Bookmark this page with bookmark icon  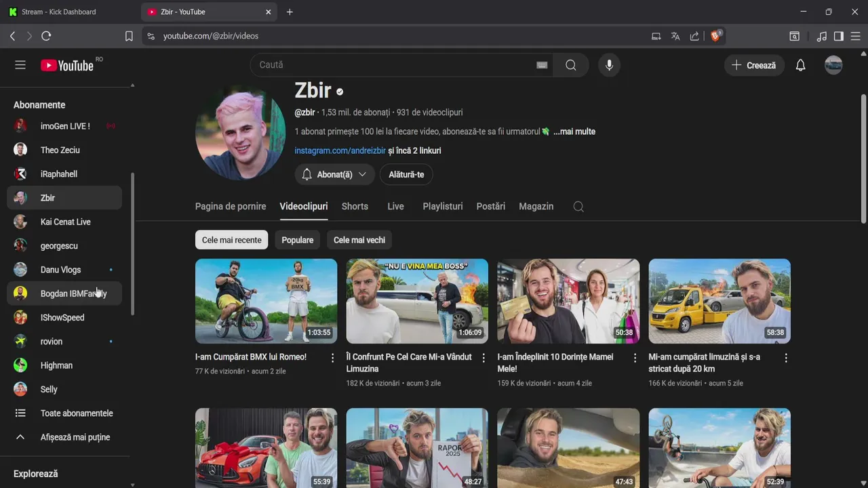(129, 36)
